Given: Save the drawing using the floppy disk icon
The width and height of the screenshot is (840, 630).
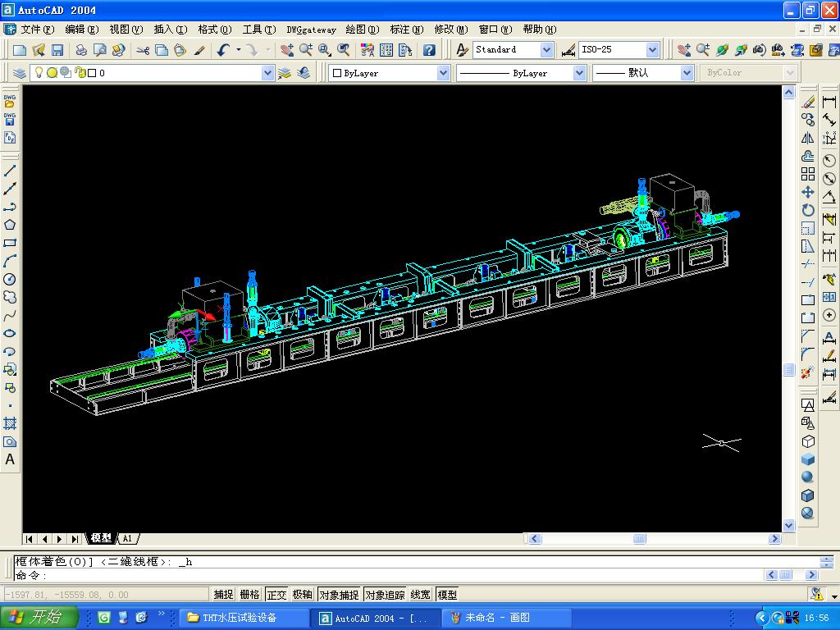Looking at the screenshot, I should click(x=57, y=50).
